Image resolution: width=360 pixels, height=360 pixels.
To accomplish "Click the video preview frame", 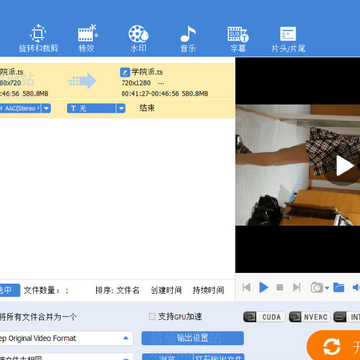I will (298, 165).
